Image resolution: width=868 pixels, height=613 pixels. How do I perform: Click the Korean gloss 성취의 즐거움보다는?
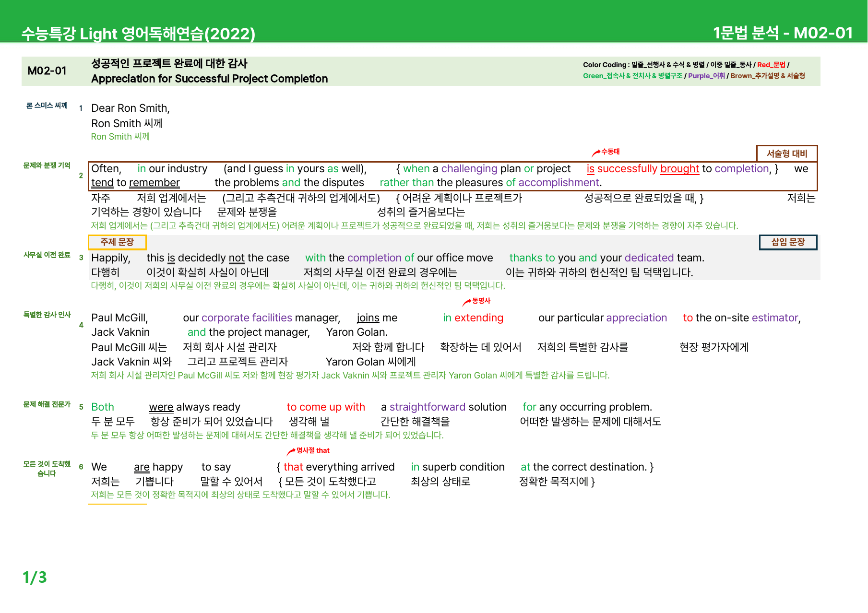coord(421,212)
